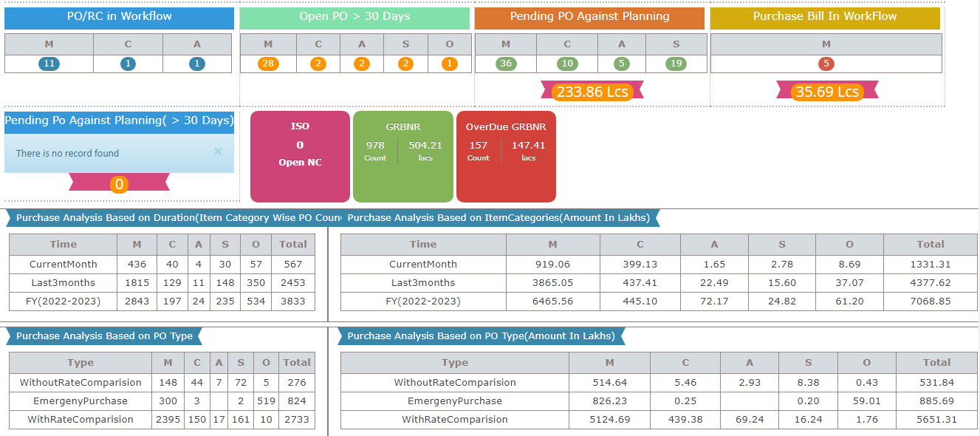Click the Pending PO Against Planning orange header

589,18
